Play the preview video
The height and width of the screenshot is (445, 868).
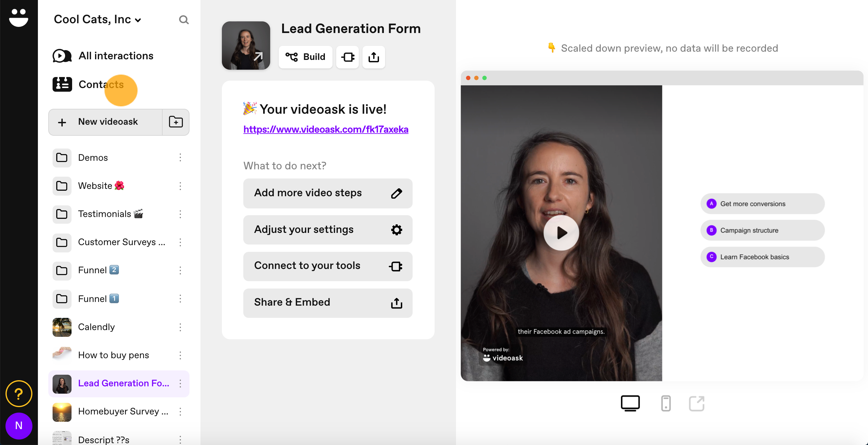click(561, 233)
